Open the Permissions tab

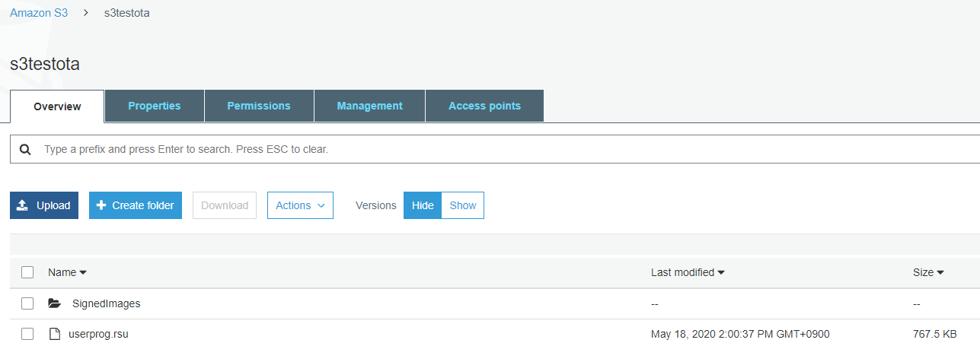(x=259, y=106)
